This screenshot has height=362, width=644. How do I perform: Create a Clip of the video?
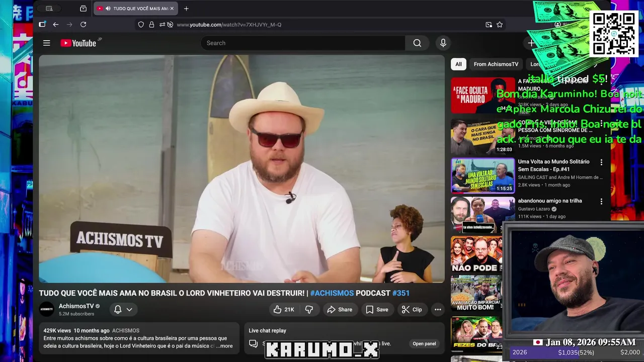tap(412, 310)
